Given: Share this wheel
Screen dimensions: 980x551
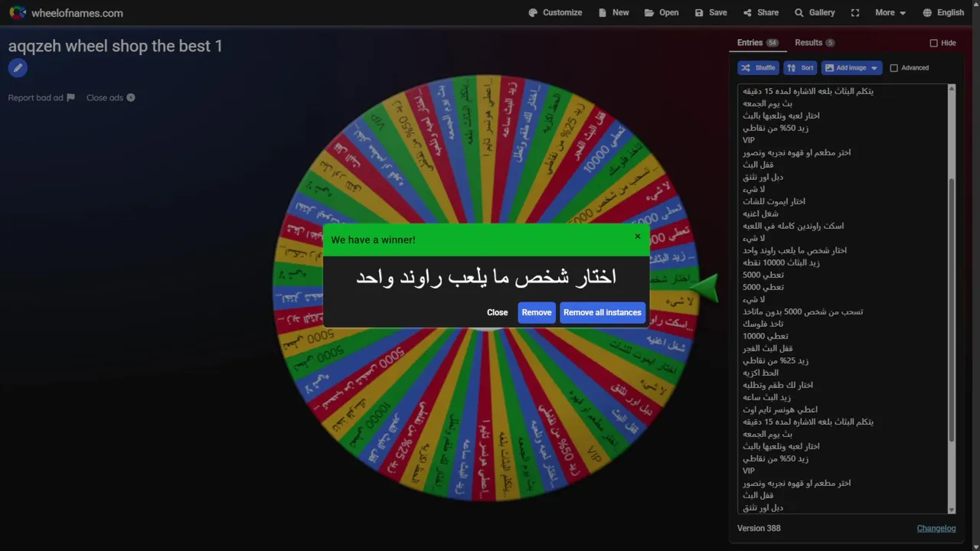Looking at the screenshot, I should click(760, 12).
